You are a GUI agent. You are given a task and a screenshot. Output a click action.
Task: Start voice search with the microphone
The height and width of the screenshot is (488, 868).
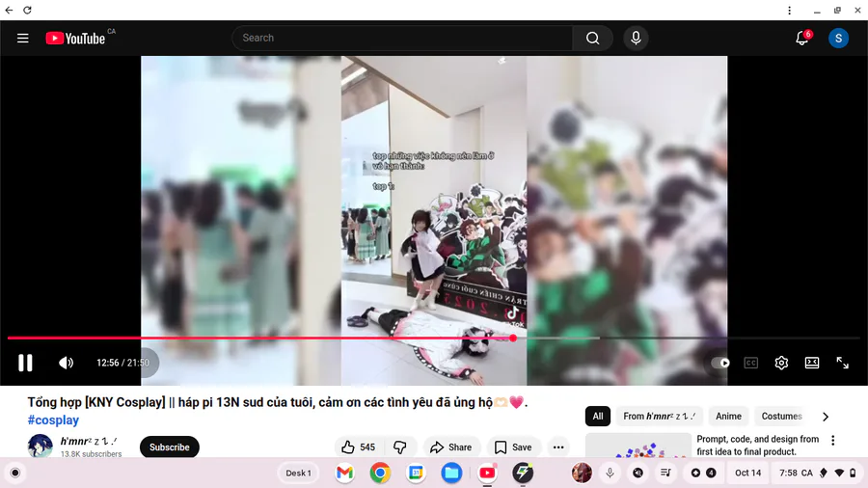(x=637, y=39)
